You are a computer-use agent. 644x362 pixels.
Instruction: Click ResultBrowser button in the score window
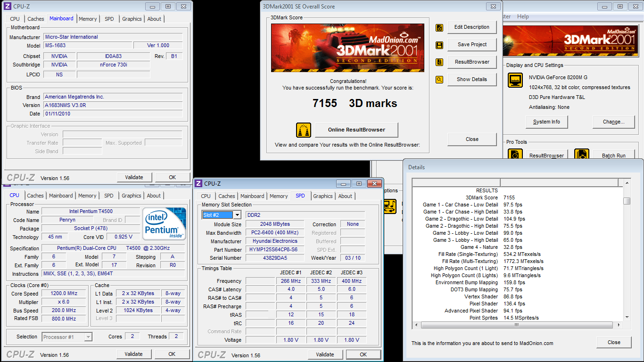click(472, 62)
